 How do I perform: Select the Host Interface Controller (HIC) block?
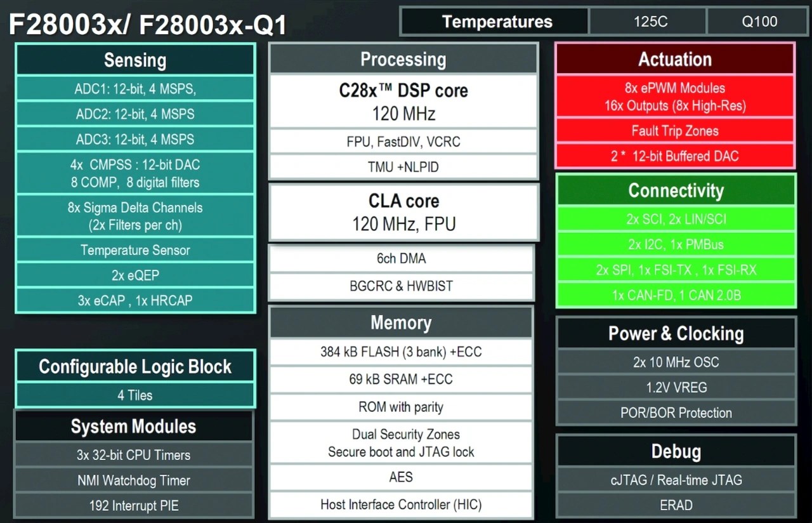pos(401,505)
